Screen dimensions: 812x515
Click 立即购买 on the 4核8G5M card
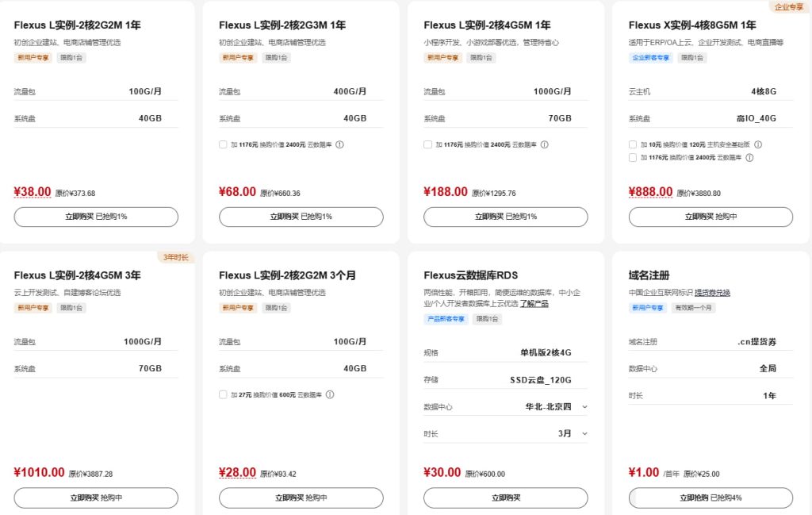[x=710, y=217]
